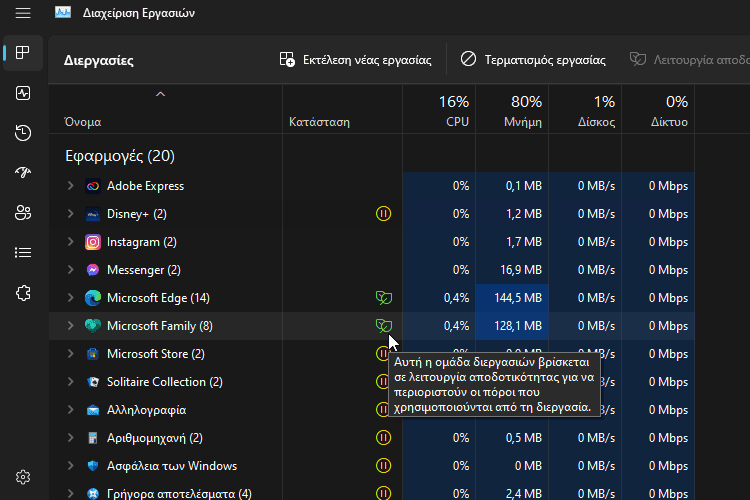
Task: Click the Ασφάλεια των Windows shield icon
Action: click(93, 466)
